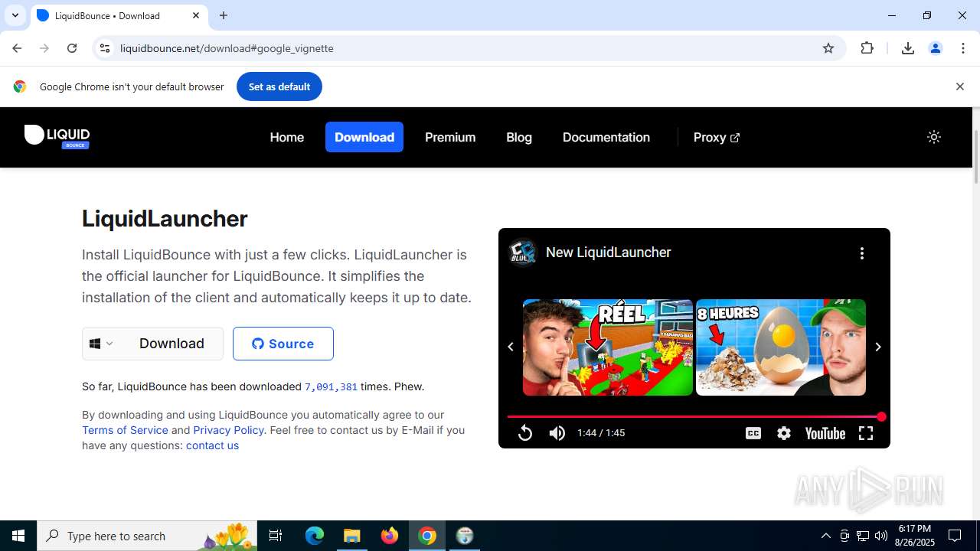This screenshot has height=551, width=980.
Task: Click the taskbar search box
Action: point(147,536)
